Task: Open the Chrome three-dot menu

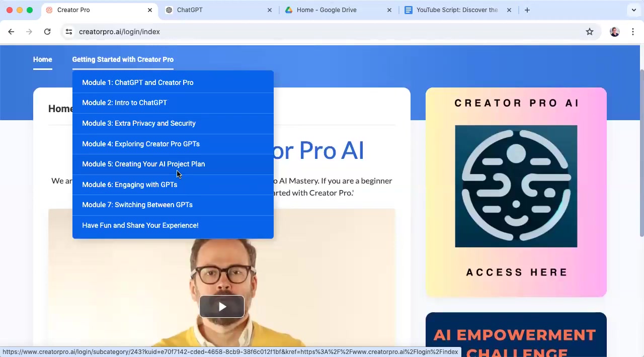Action: (633, 32)
